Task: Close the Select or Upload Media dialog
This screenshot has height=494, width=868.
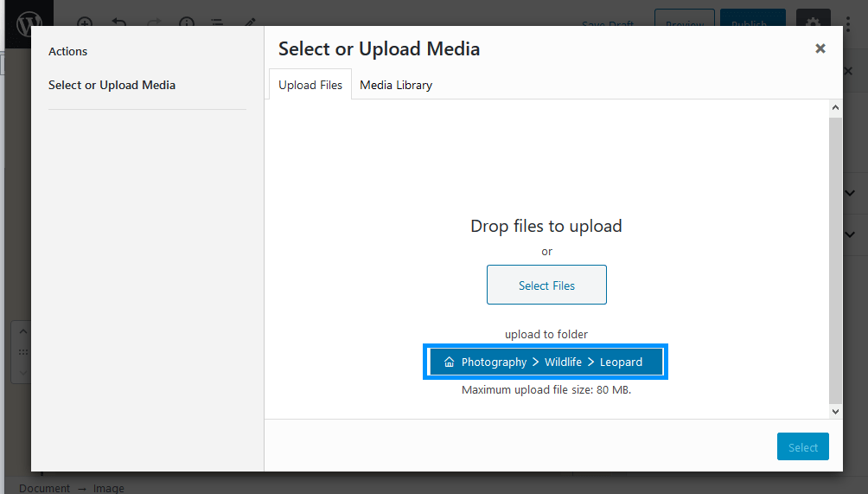Action: [x=820, y=48]
